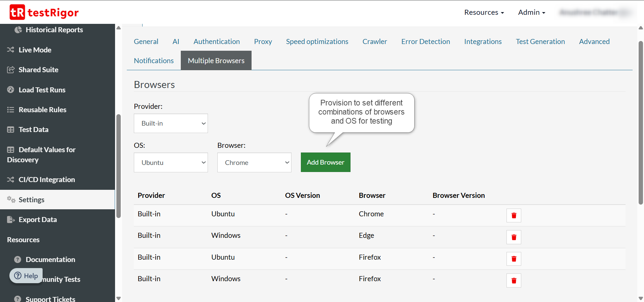
Task: Open the Admin menu in header
Action: click(x=531, y=12)
